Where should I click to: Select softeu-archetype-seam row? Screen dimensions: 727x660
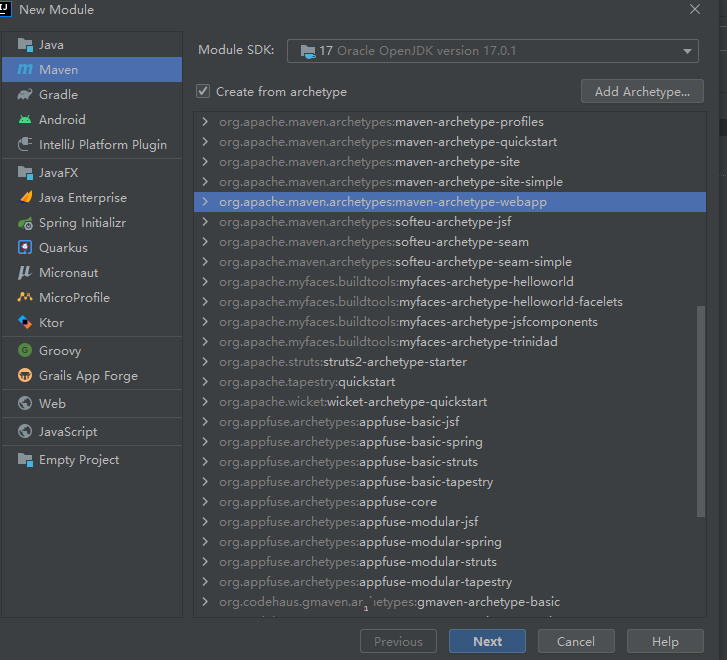tap(450, 242)
